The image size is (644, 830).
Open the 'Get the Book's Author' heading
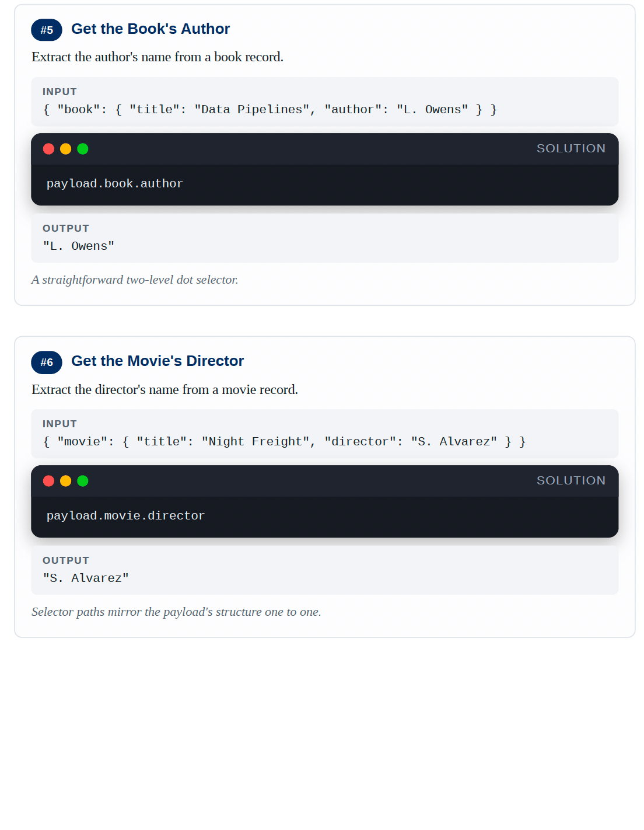150,29
